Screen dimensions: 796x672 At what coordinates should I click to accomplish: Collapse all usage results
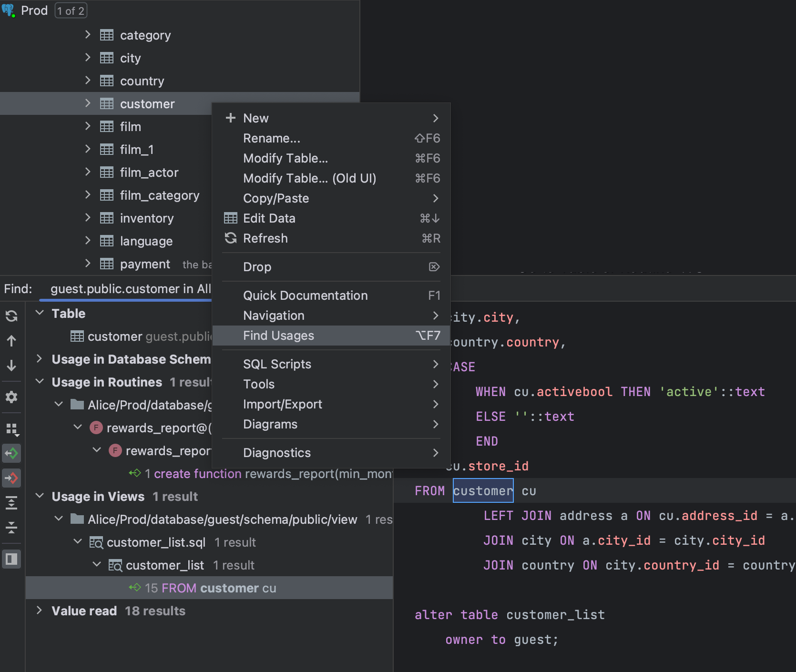pyautogui.click(x=11, y=528)
